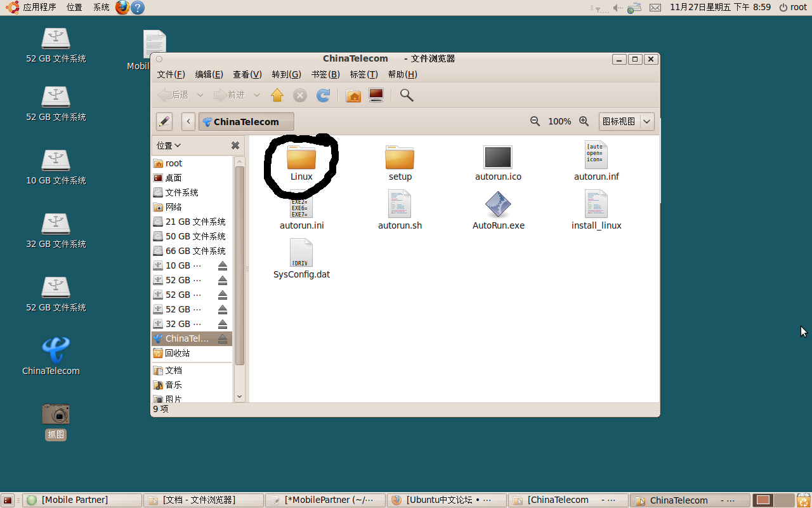Click the Back (后退) toolbar button
The image size is (812, 508).
pos(173,95)
